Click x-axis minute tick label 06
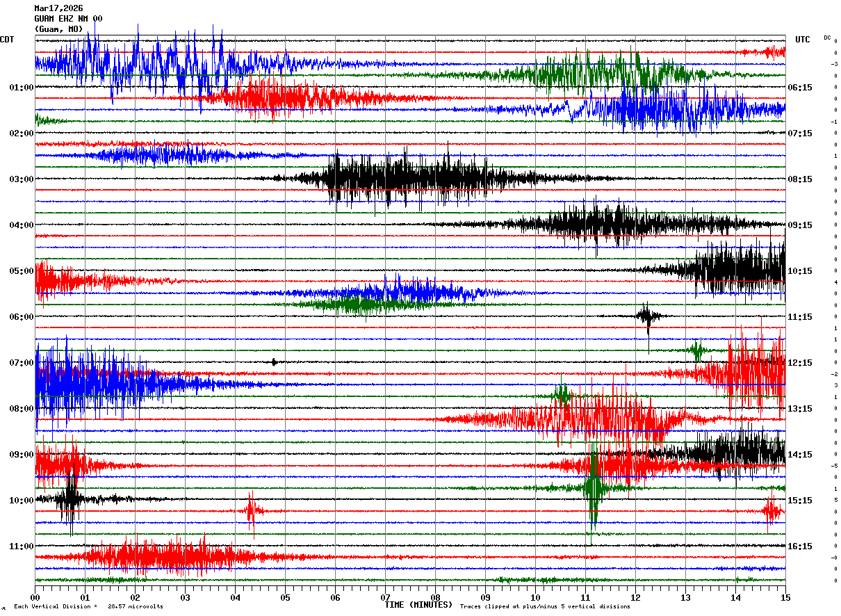Image resolution: width=841 pixels, height=616 pixels. [335, 597]
